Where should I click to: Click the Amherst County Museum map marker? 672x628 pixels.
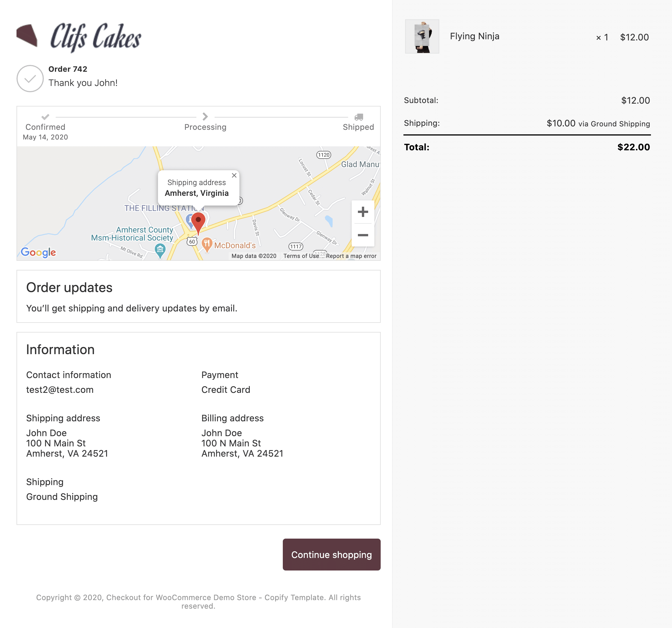(160, 250)
